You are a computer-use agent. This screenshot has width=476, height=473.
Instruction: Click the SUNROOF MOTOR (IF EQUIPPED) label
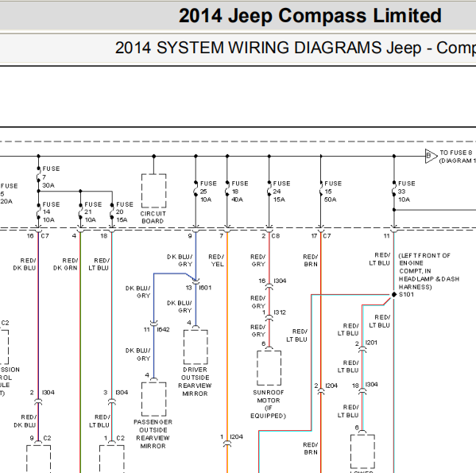click(269, 404)
